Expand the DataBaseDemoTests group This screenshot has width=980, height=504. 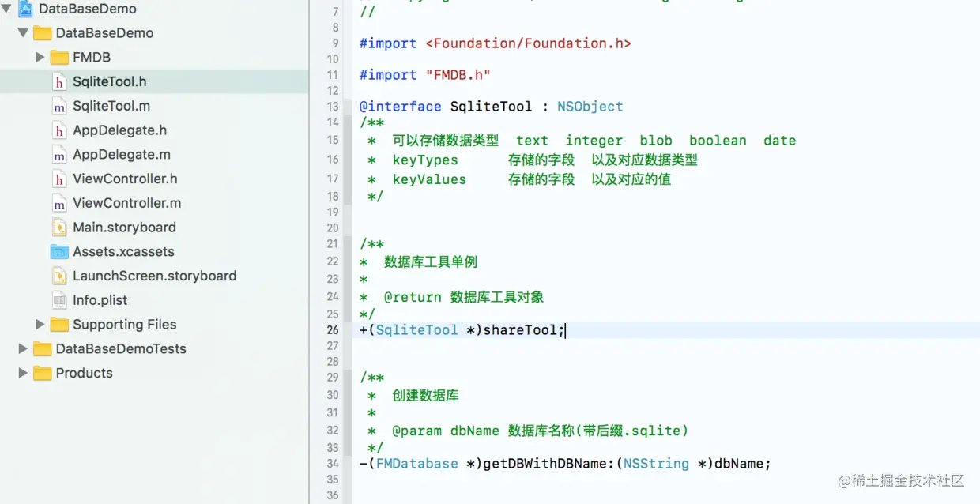23,349
